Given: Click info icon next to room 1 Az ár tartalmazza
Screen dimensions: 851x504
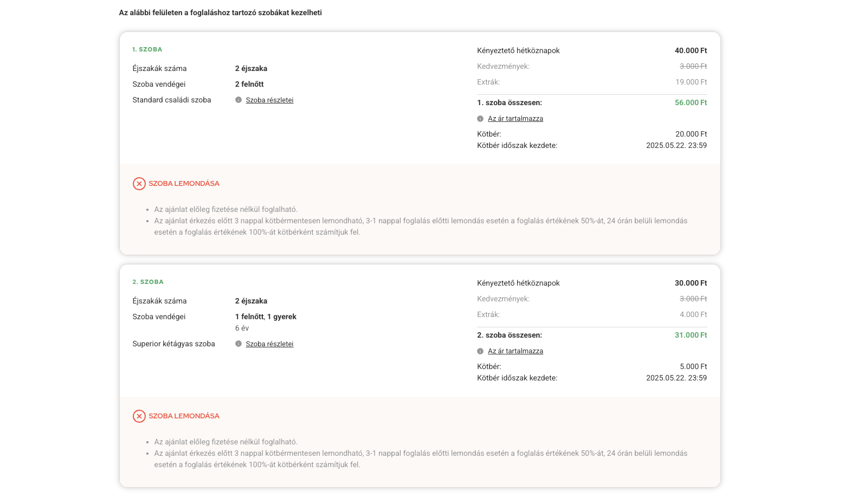Looking at the screenshot, I should [480, 119].
